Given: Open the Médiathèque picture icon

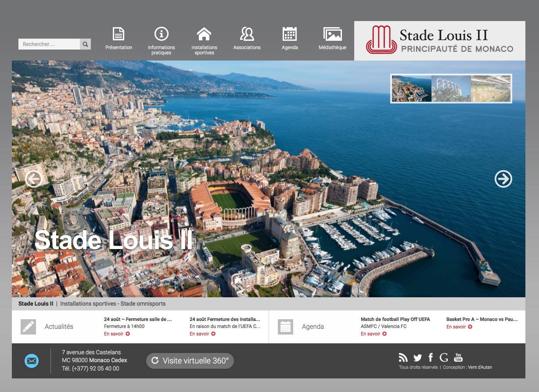Looking at the screenshot, I should [x=332, y=34].
